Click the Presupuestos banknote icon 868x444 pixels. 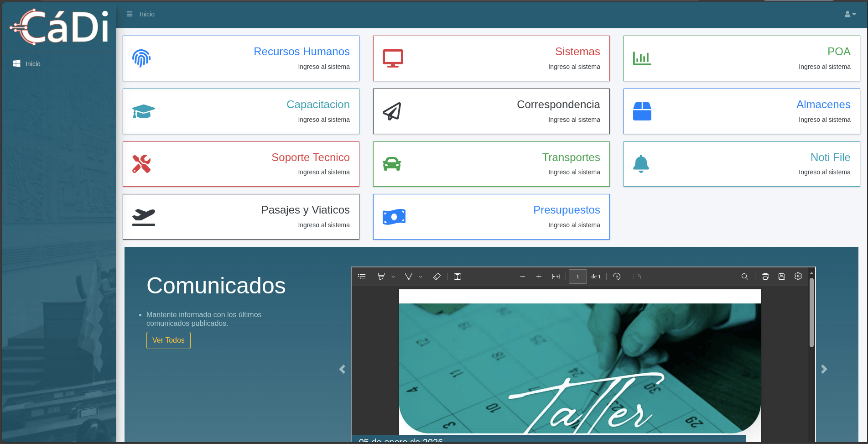click(394, 217)
